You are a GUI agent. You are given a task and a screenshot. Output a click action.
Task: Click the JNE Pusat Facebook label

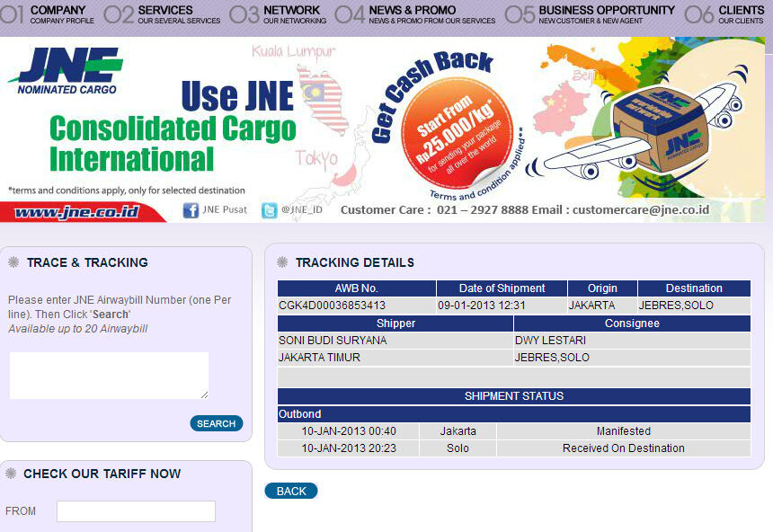[x=225, y=209]
